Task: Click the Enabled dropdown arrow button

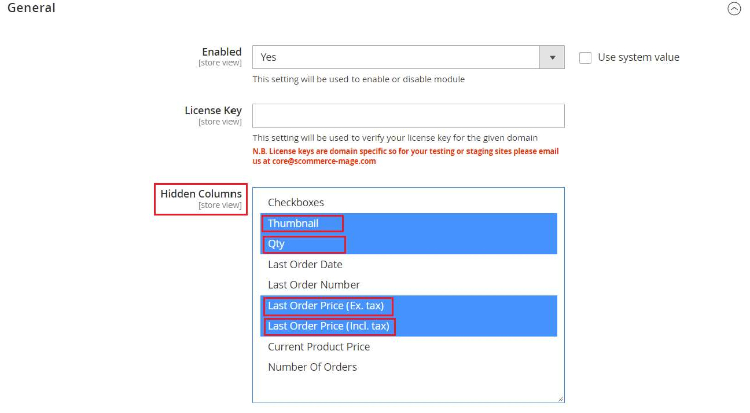Action: pyautogui.click(x=552, y=58)
